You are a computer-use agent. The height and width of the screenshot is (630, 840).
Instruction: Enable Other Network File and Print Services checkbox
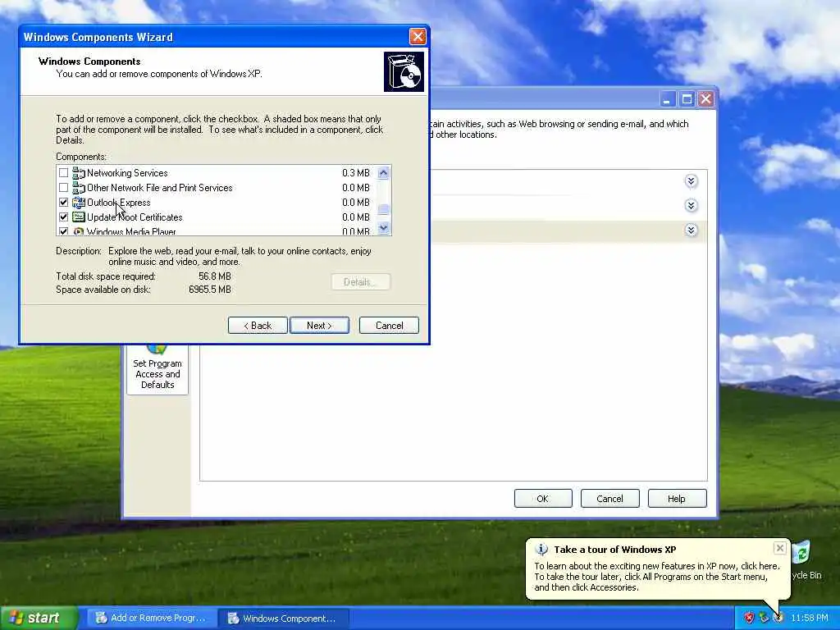[64, 188]
